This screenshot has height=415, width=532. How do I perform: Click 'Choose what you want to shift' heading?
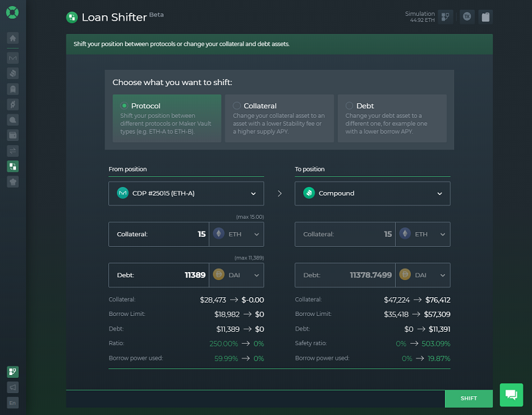click(x=172, y=82)
